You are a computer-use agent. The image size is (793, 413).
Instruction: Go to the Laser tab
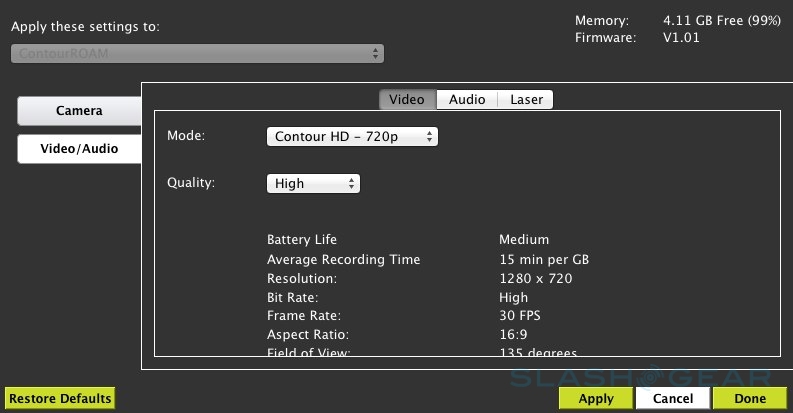526,99
